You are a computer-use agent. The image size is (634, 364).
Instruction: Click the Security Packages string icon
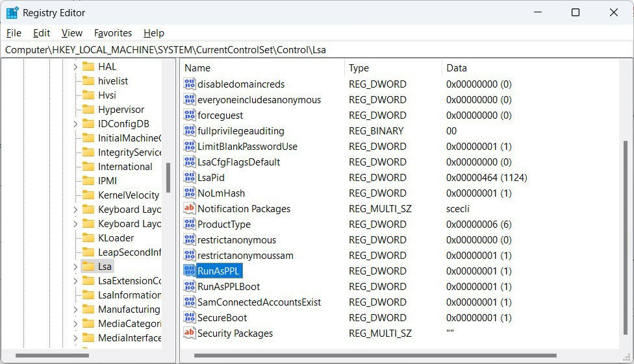189,333
